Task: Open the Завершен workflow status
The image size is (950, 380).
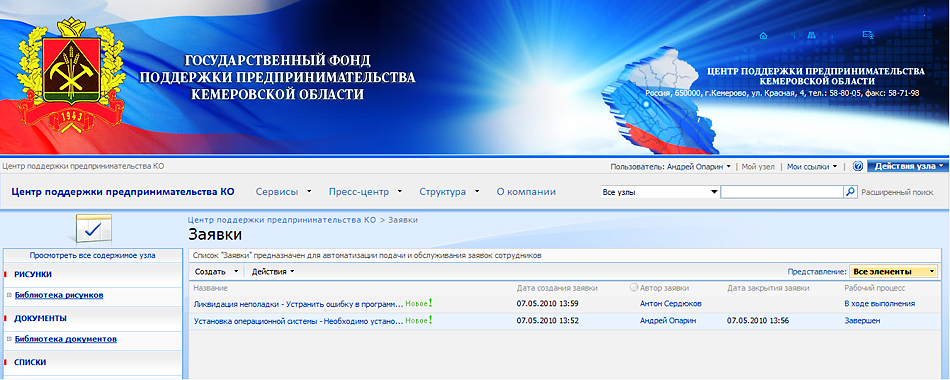Action: tap(862, 321)
